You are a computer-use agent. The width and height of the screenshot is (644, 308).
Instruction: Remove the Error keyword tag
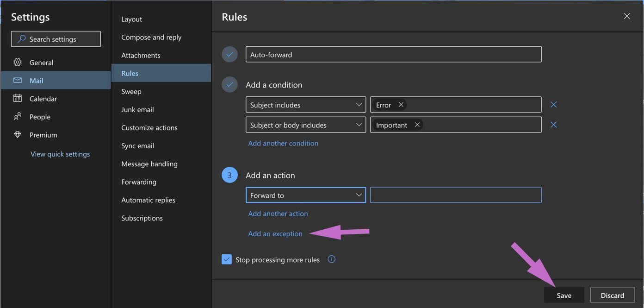[x=401, y=105]
